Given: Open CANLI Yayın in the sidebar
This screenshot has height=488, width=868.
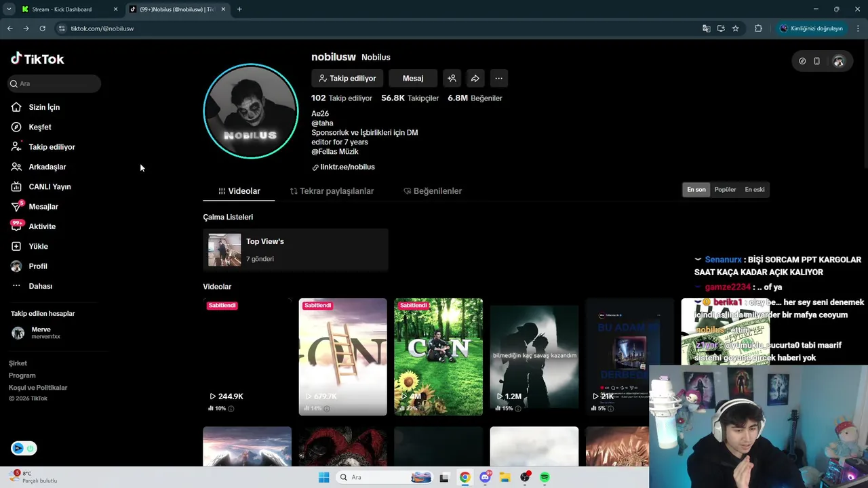Looking at the screenshot, I should (41, 186).
